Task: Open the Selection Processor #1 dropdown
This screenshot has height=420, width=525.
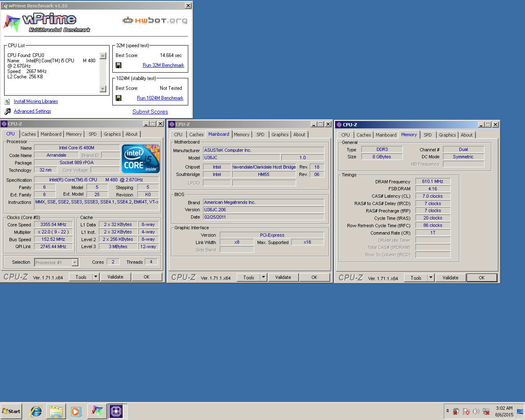Action: point(75,262)
